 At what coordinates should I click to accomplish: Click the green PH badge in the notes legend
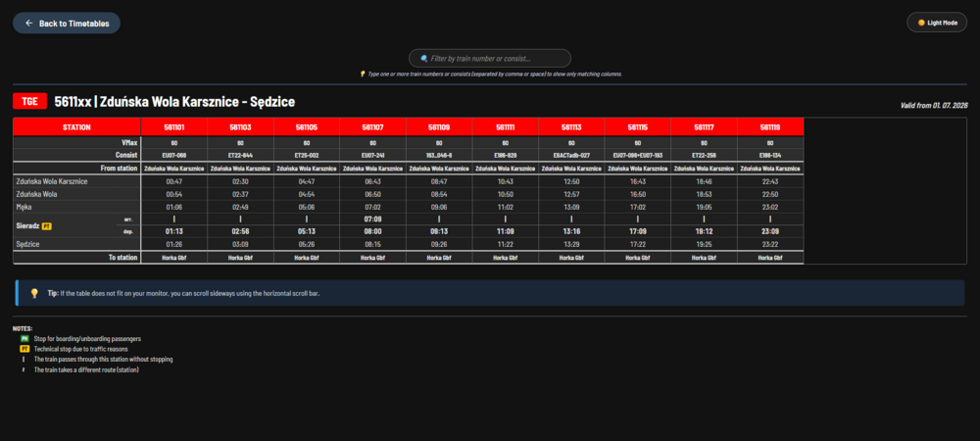click(x=24, y=338)
